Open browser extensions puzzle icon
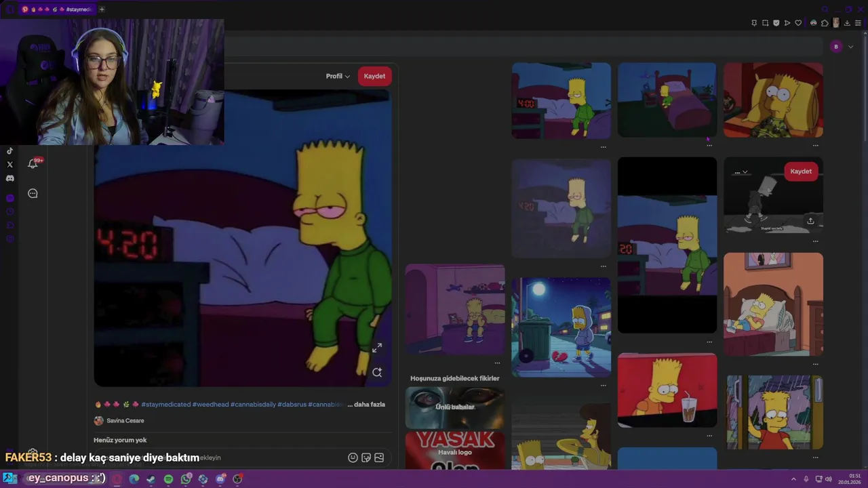 [825, 23]
